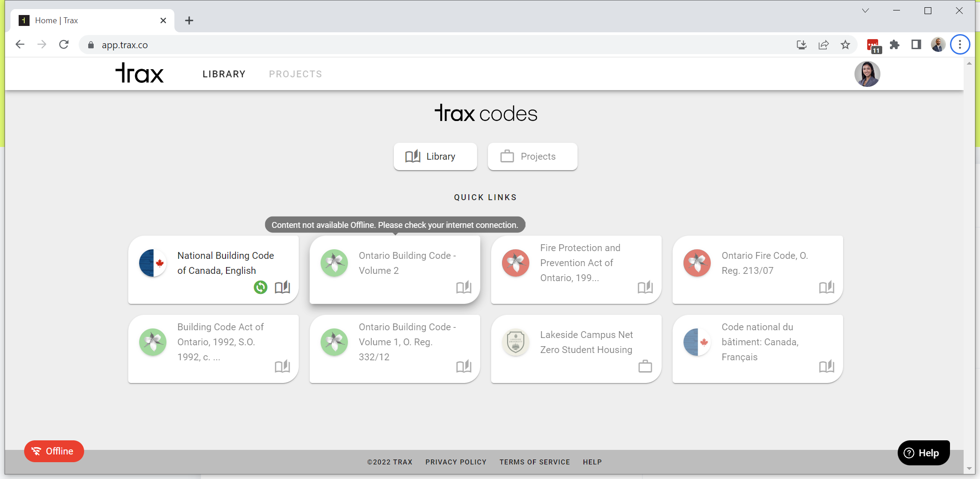Open Chrome three-dot menu

960,45
